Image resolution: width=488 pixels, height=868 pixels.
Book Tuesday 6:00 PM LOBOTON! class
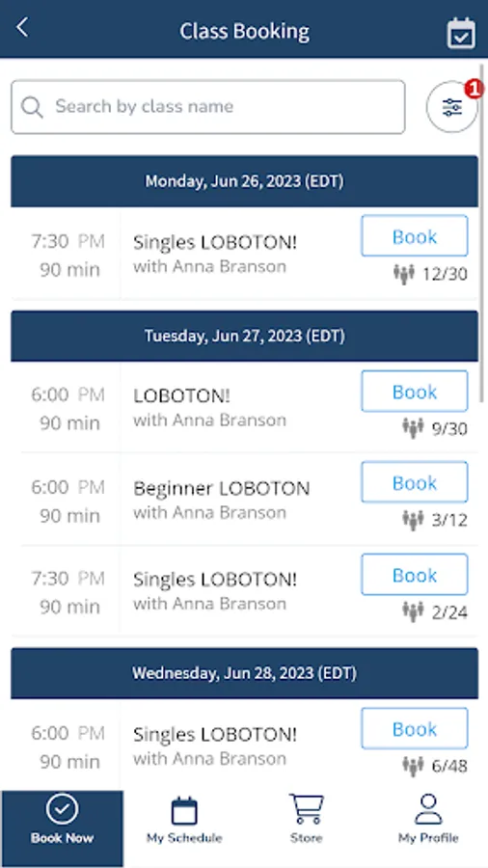[x=415, y=392]
